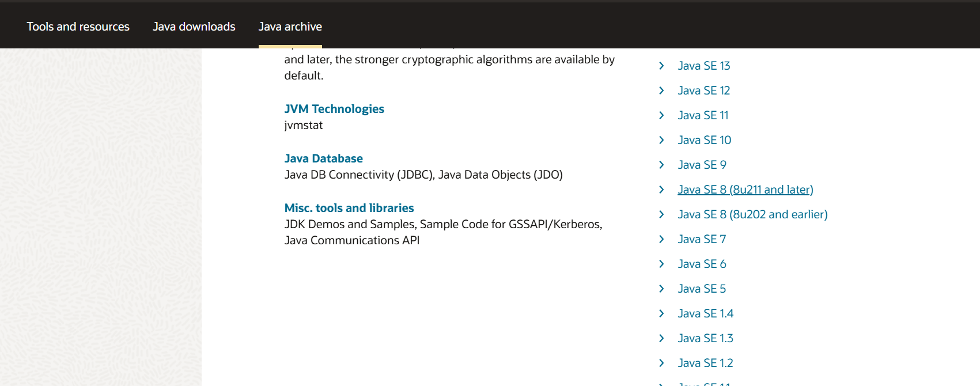Click the chevron beside Java SE 6
The image size is (980, 386).
click(661, 264)
